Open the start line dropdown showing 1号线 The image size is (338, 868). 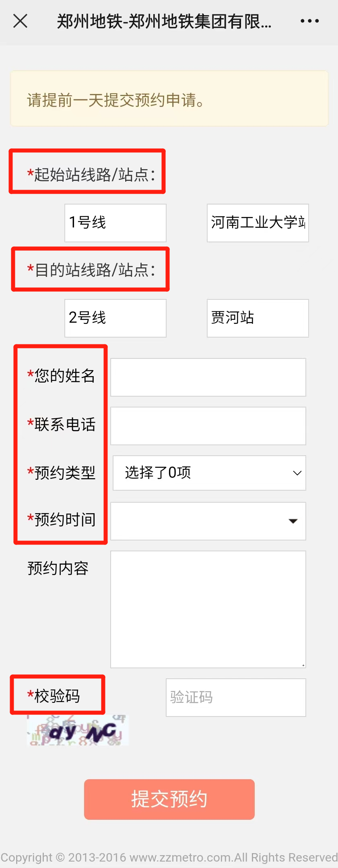(115, 223)
